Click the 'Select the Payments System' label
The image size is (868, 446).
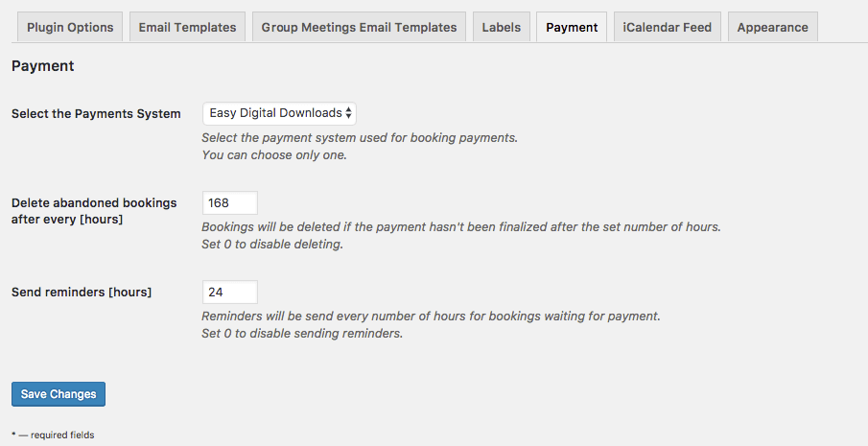[x=96, y=114]
